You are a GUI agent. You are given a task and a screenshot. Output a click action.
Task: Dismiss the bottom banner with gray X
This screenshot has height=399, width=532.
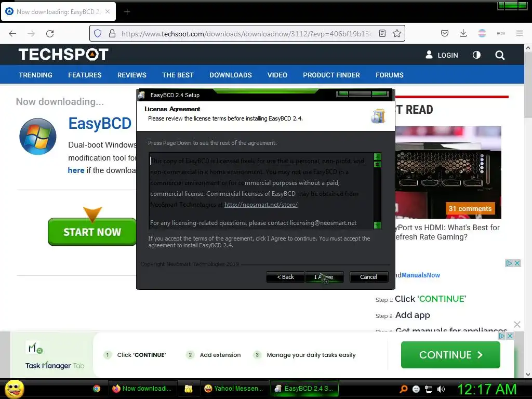pyautogui.click(x=517, y=324)
